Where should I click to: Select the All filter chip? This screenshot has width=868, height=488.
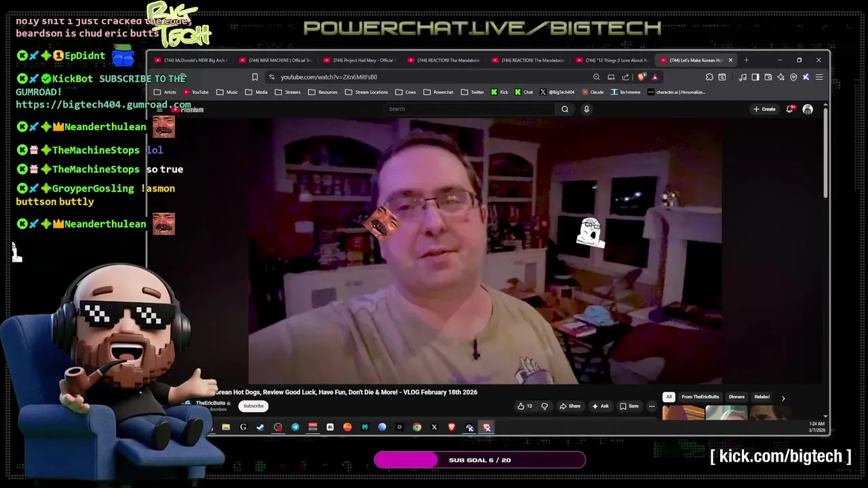coord(669,397)
